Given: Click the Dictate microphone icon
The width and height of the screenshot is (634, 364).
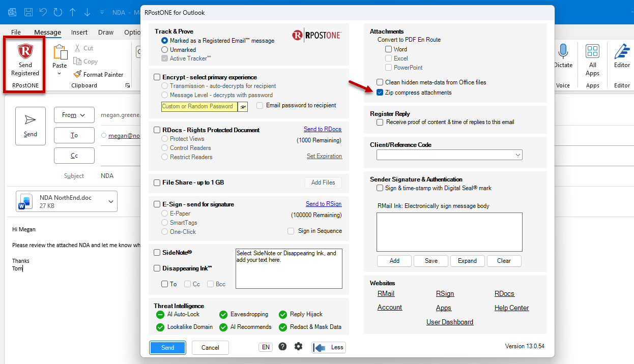Looking at the screenshot, I should pos(563,51).
